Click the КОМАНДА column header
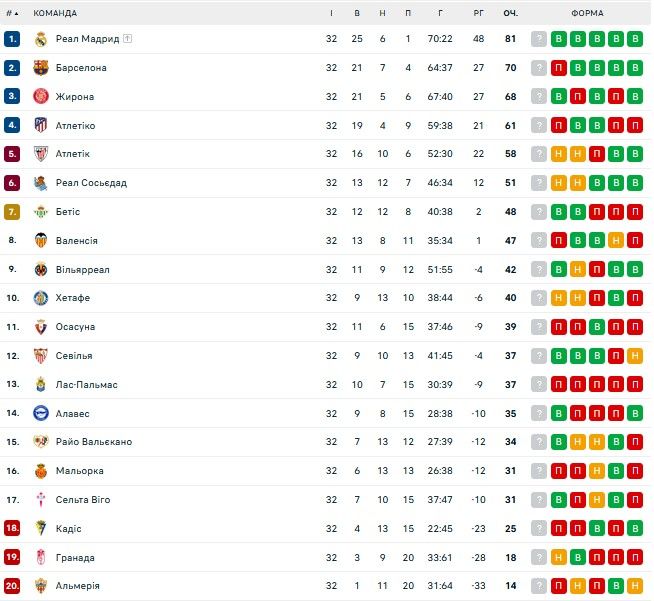The width and height of the screenshot is (654, 601). [55, 13]
